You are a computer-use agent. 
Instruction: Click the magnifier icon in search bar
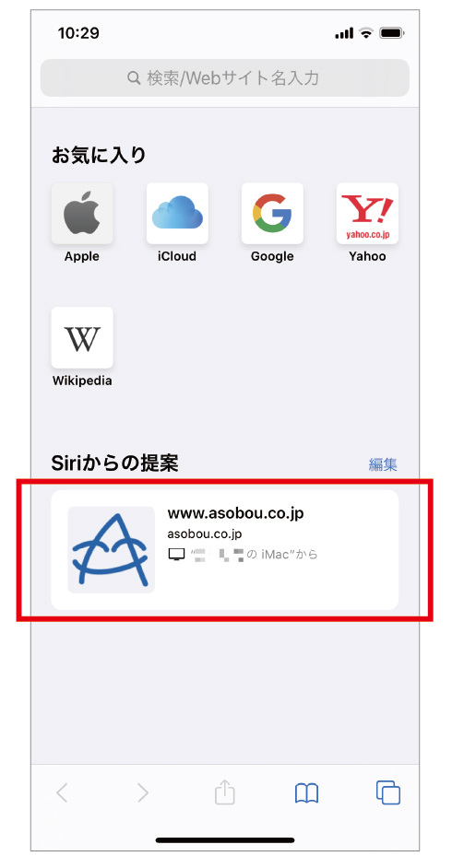(134, 78)
